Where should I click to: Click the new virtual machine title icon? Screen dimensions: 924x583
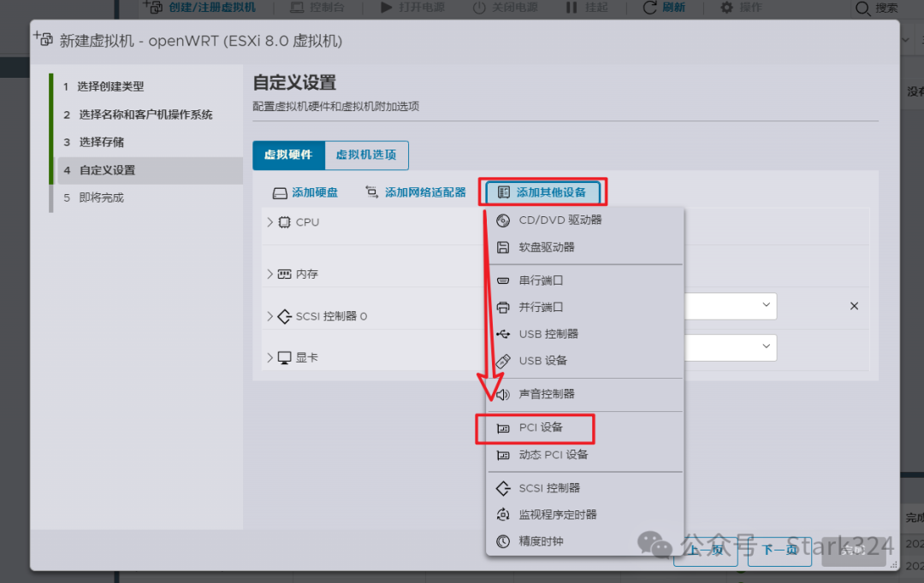(43, 38)
